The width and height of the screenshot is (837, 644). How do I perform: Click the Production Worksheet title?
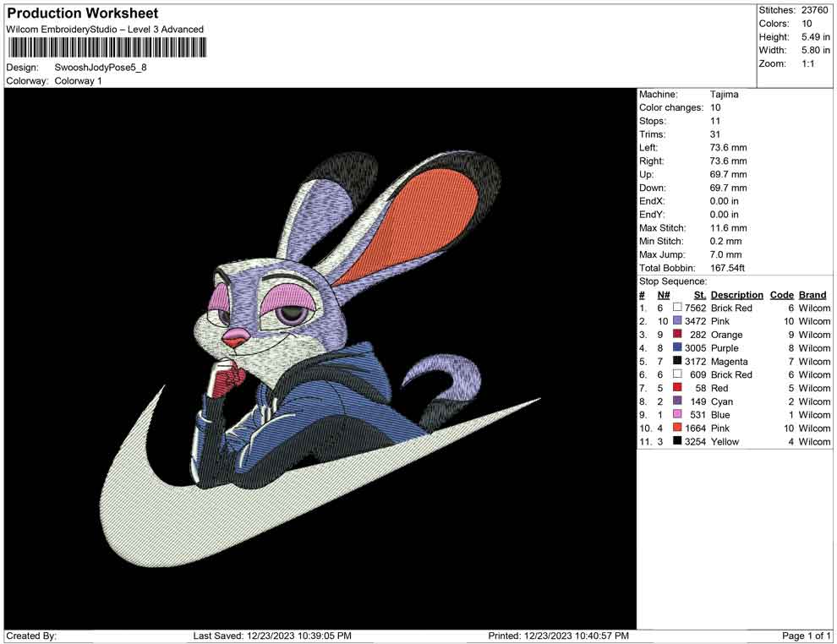82,14
